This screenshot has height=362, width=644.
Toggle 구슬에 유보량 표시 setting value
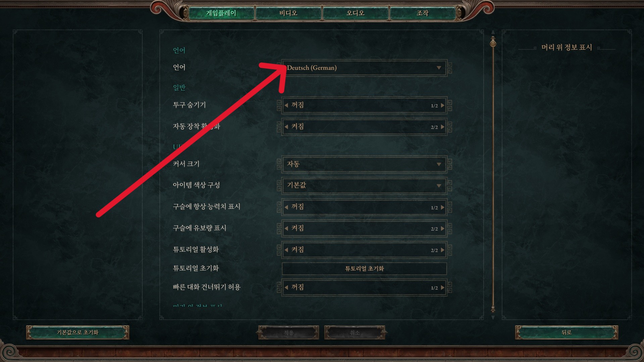(364, 228)
